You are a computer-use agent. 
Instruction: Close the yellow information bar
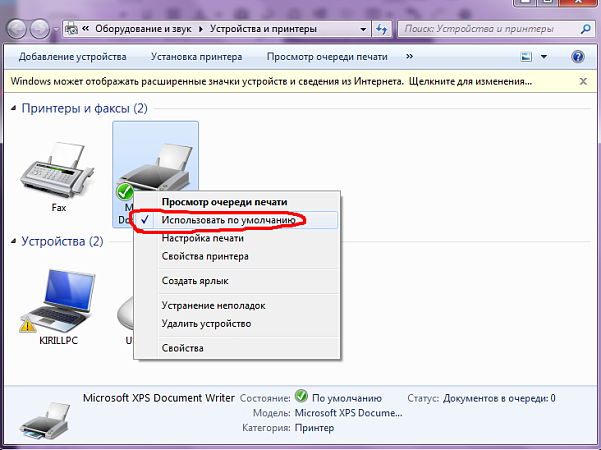[583, 81]
